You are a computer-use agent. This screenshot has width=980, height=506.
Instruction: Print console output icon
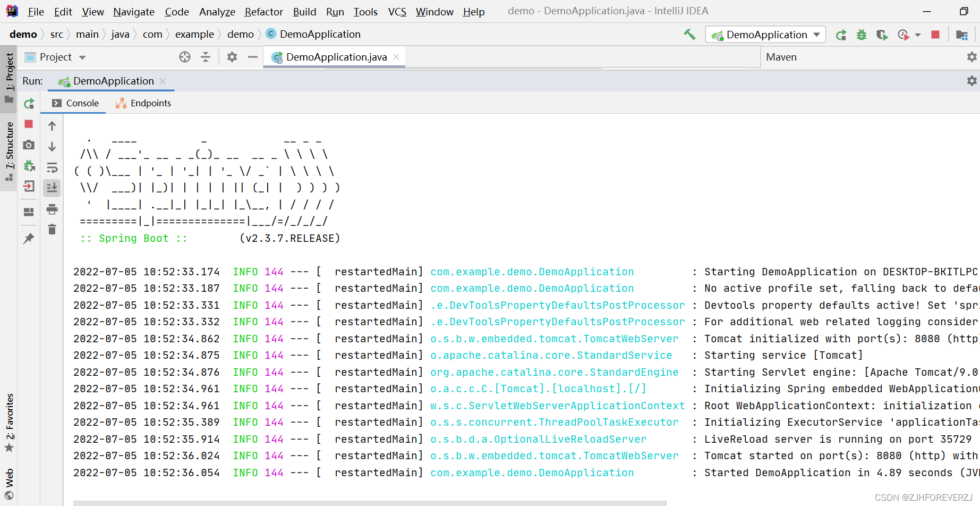coord(52,209)
